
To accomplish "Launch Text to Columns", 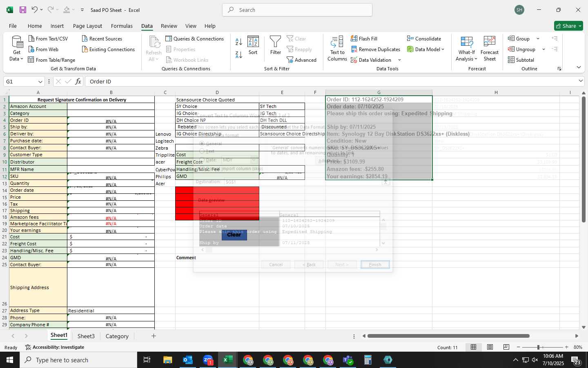I will [x=337, y=49].
